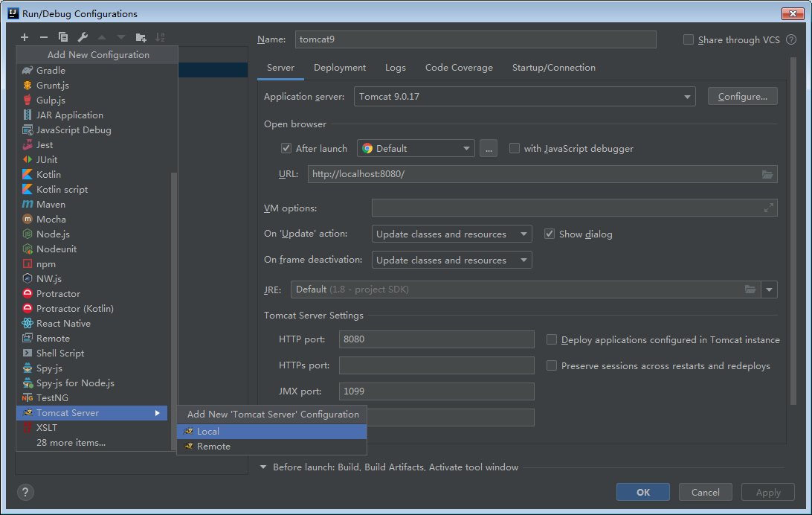
Task: Switch to the Logs tab
Action: point(395,68)
